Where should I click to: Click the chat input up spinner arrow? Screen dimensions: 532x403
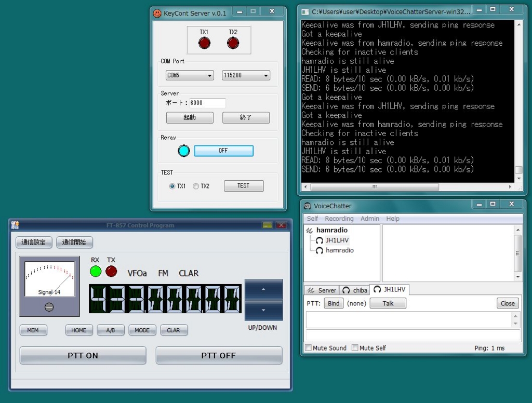pos(515,316)
